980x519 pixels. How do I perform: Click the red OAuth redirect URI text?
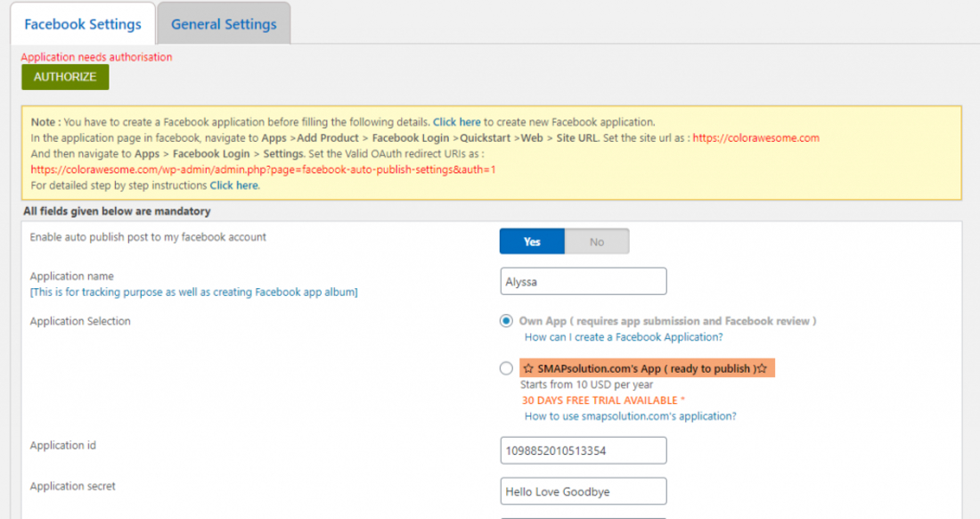click(x=263, y=169)
